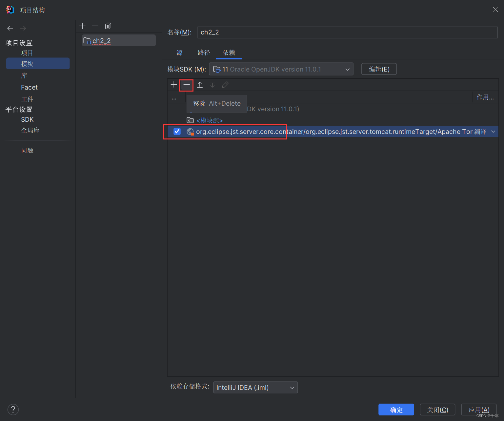Viewport: 504px width, 421px height.
Task: Select the org.eclipse.jst.server.core.container row
Action: tap(333, 132)
